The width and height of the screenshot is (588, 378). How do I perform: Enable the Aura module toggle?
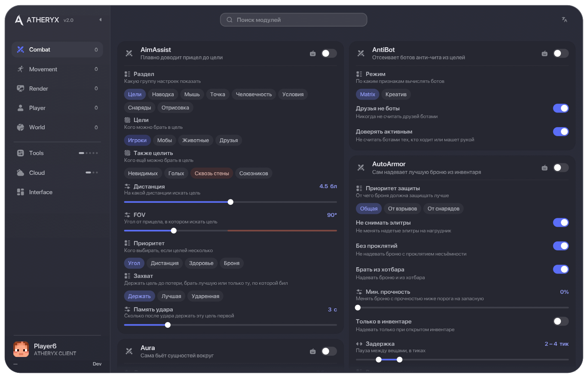[329, 351]
